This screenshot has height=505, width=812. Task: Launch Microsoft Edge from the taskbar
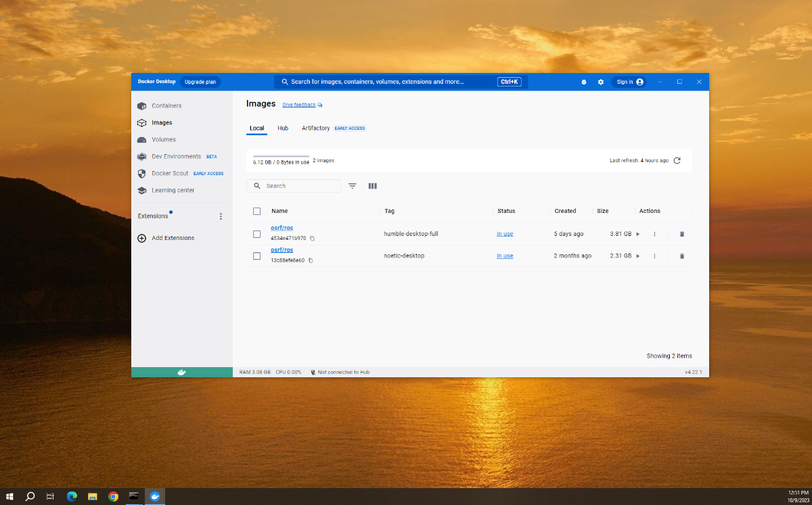[x=72, y=497]
